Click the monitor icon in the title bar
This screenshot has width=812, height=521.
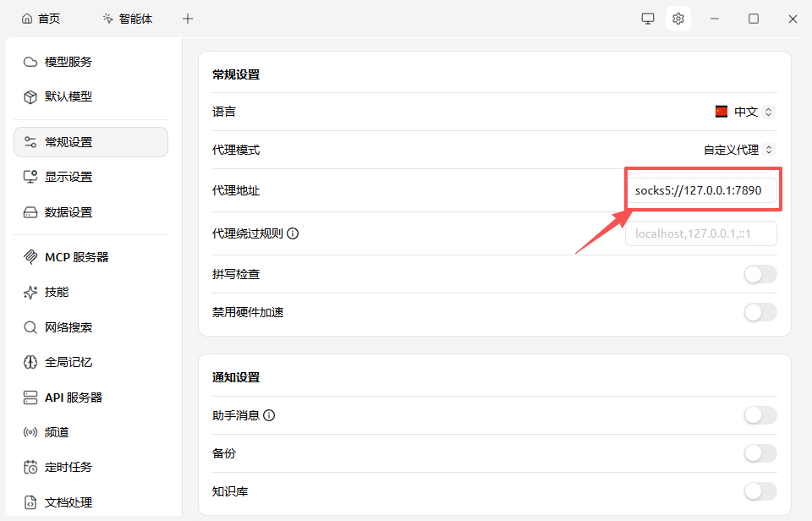(x=648, y=19)
